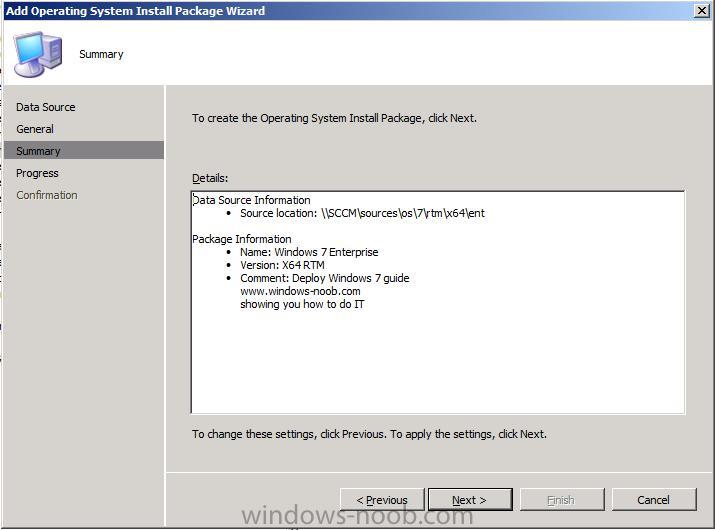This screenshot has width=715, height=530.
Task: Close the wizard window with the X
Action: tap(701, 10)
